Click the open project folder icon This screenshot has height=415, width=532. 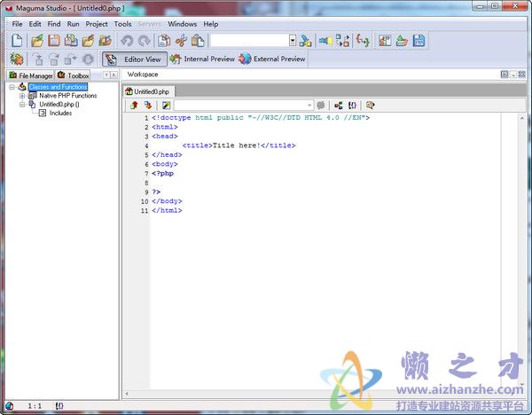coord(88,41)
